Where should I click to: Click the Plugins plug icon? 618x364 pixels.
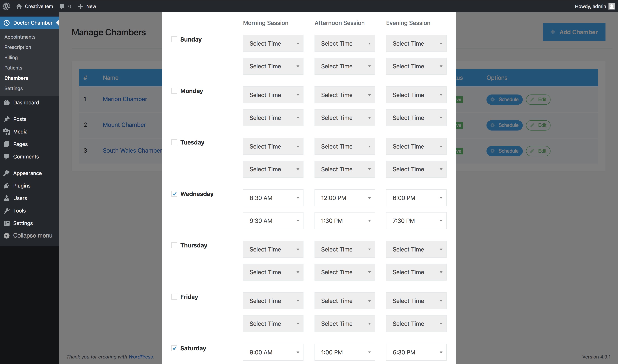point(7,186)
